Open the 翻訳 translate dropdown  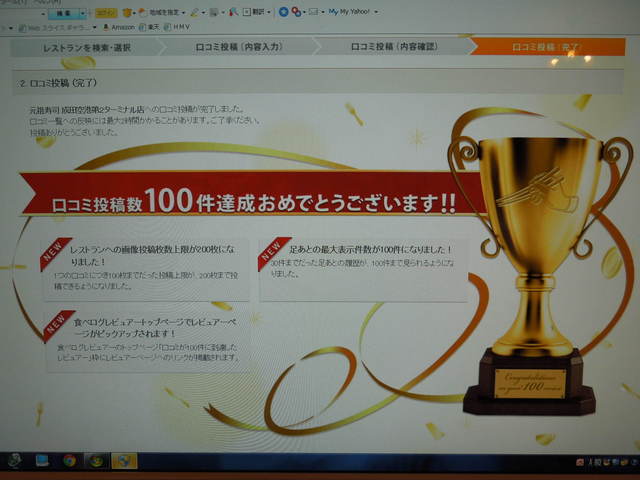258,12
